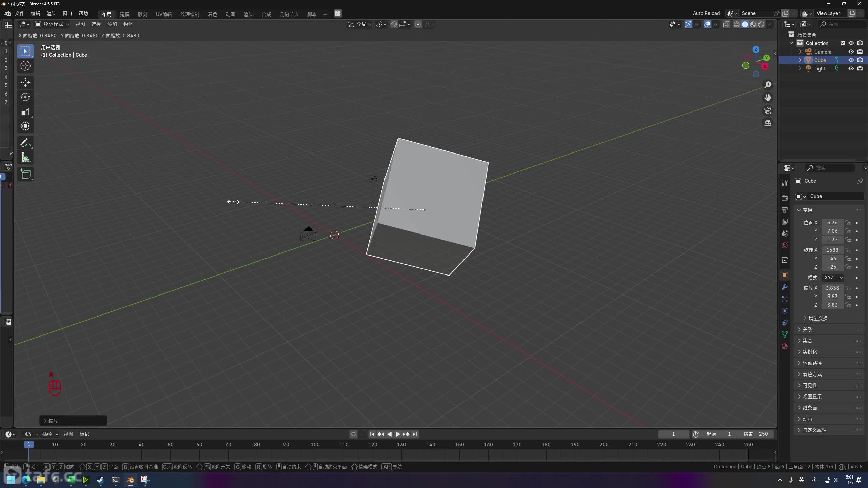The image size is (868, 488).
Task: Toggle camera view in the viewport
Action: pos(768,110)
